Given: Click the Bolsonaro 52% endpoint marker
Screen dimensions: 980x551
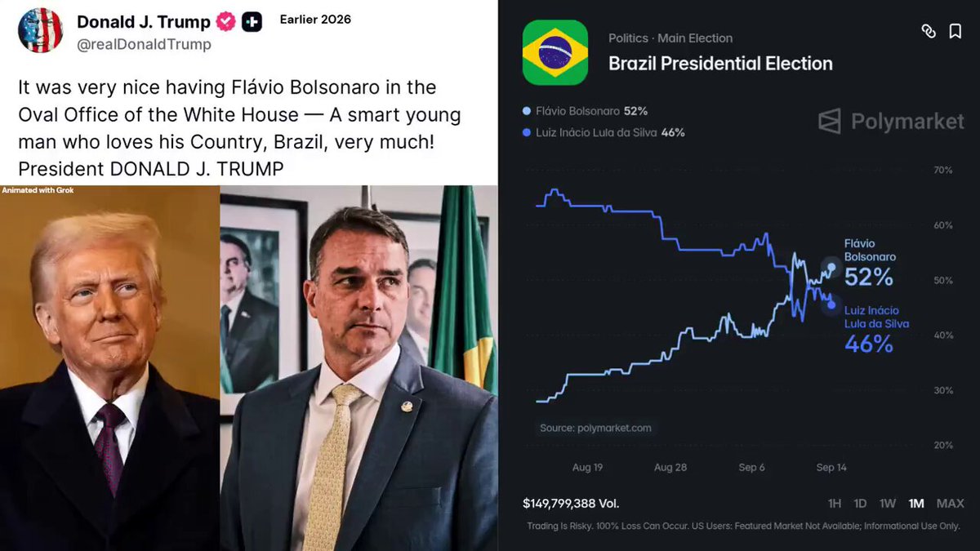Looking at the screenshot, I should point(832,267).
